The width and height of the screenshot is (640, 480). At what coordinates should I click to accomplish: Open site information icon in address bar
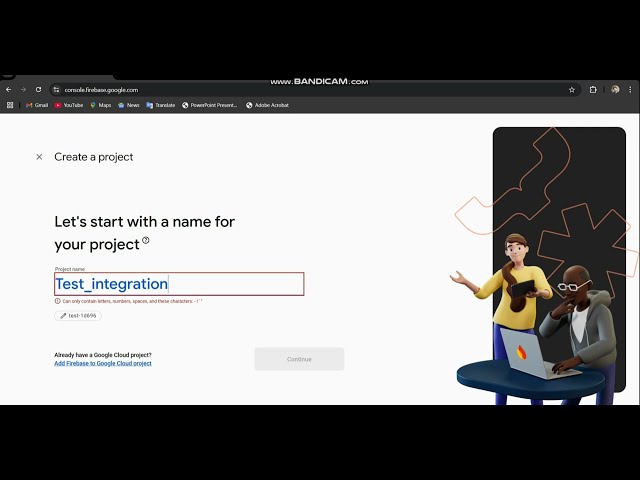point(56,90)
